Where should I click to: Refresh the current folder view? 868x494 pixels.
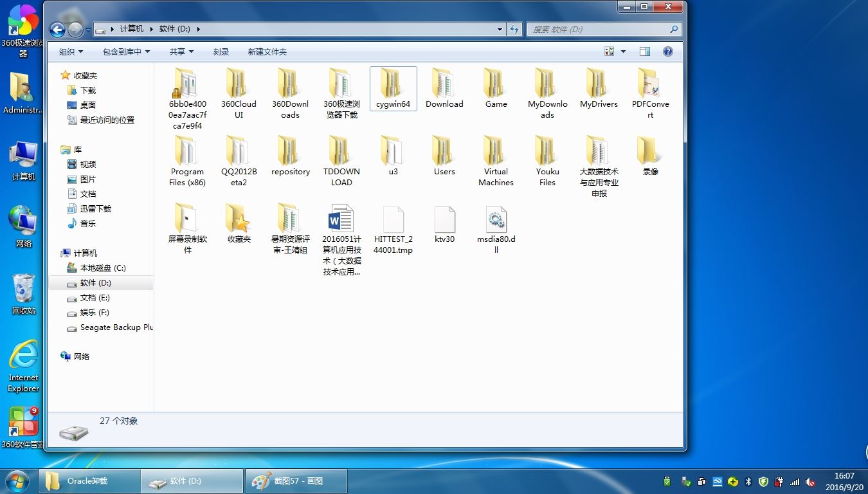(x=514, y=29)
